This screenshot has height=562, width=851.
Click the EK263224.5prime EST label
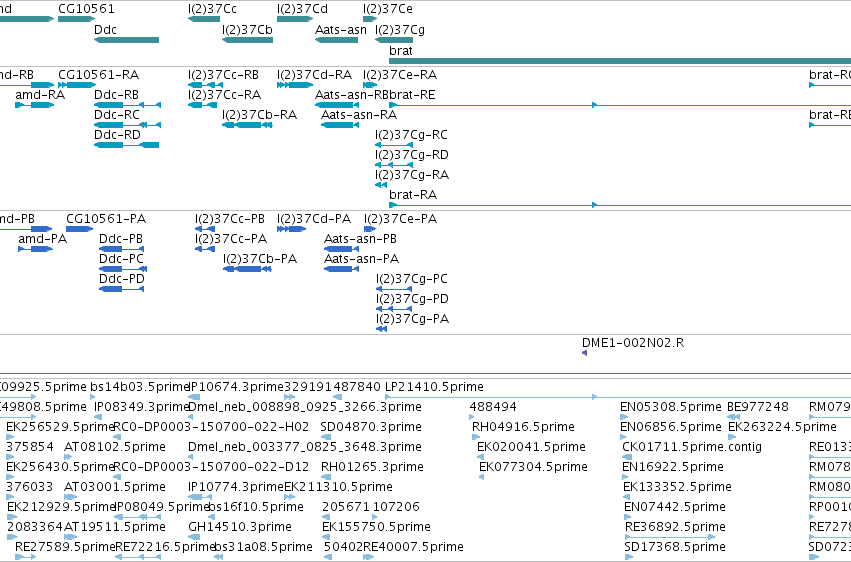click(782, 426)
